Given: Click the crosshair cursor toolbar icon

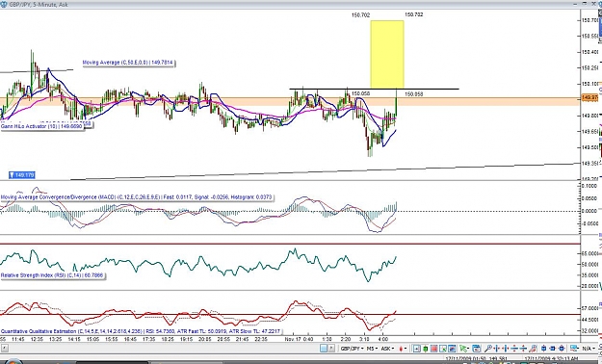Looking at the screenshot, I should (416, 349).
